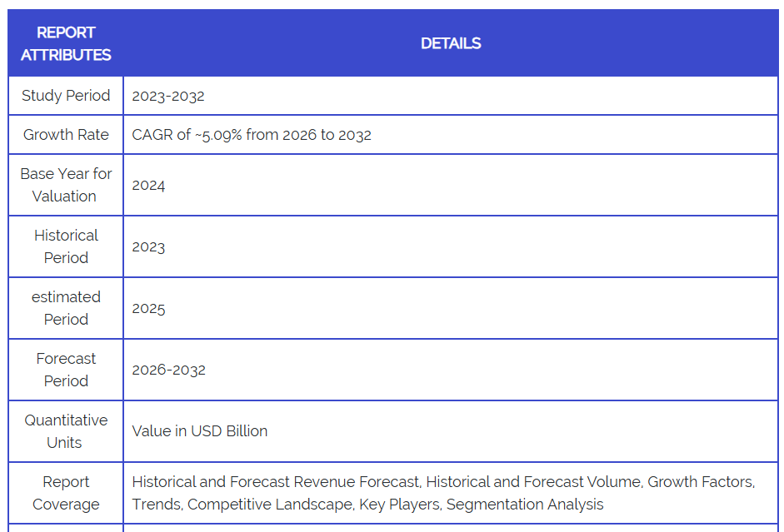Select the Forecast Period label cell
The height and width of the screenshot is (532, 784).
click(66, 370)
